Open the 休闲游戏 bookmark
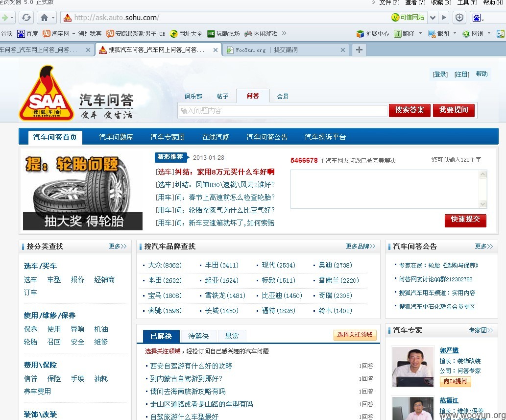 click(x=261, y=34)
